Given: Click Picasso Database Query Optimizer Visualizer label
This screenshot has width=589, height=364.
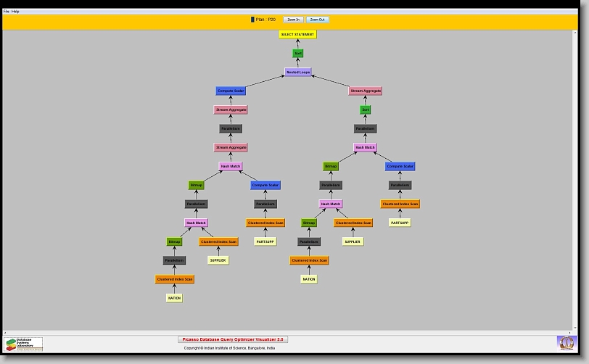Looking at the screenshot, I should click(233, 339).
